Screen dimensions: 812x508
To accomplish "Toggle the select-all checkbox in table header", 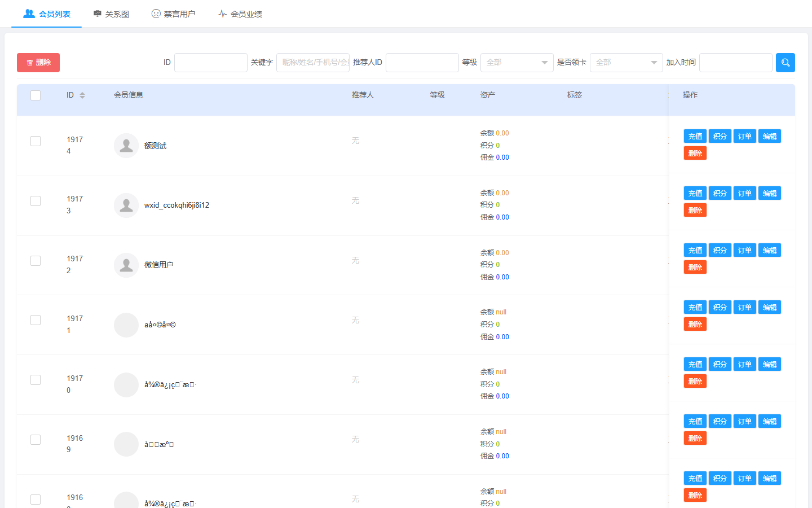I will (x=36, y=95).
